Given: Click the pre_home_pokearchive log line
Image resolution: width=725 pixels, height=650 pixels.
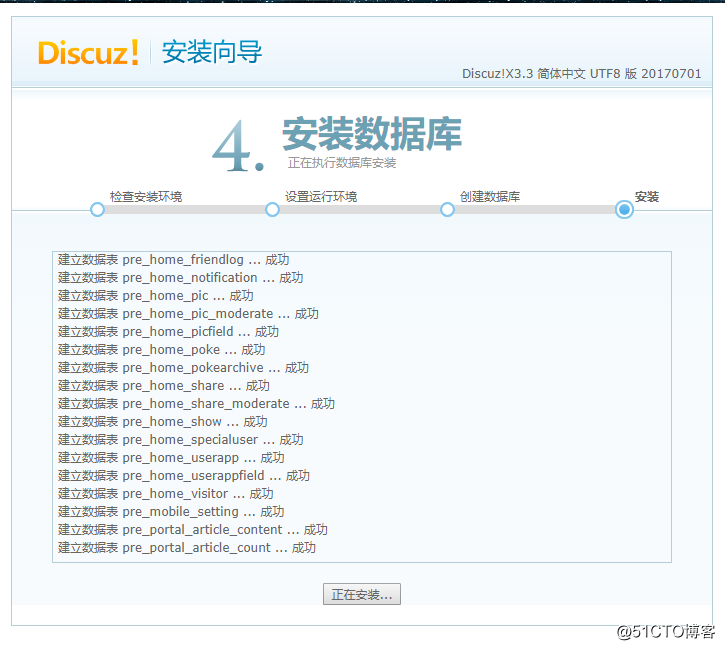Looking at the screenshot, I should [x=183, y=368].
